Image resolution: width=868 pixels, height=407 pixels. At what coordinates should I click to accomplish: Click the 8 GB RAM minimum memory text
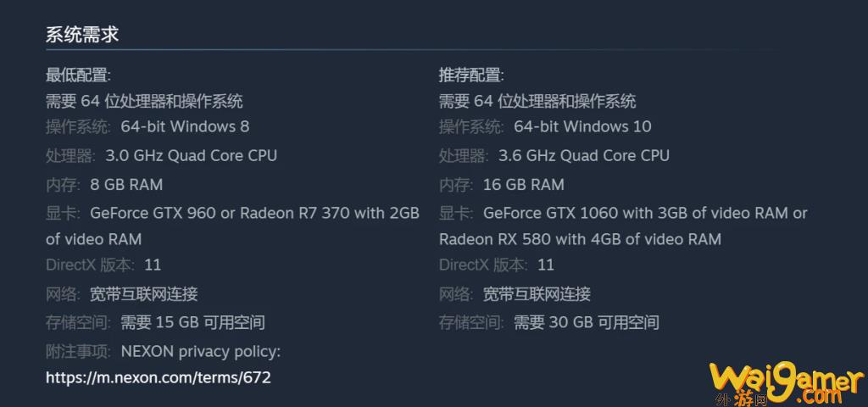tap(126, 184)
